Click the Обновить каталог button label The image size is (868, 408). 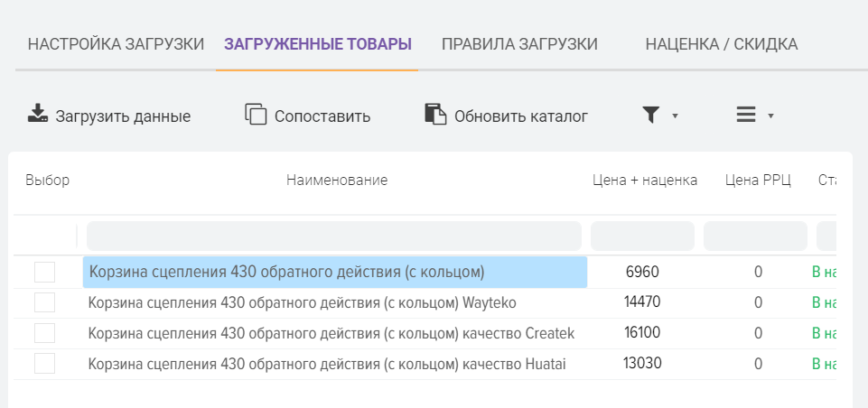click(521, 116)
